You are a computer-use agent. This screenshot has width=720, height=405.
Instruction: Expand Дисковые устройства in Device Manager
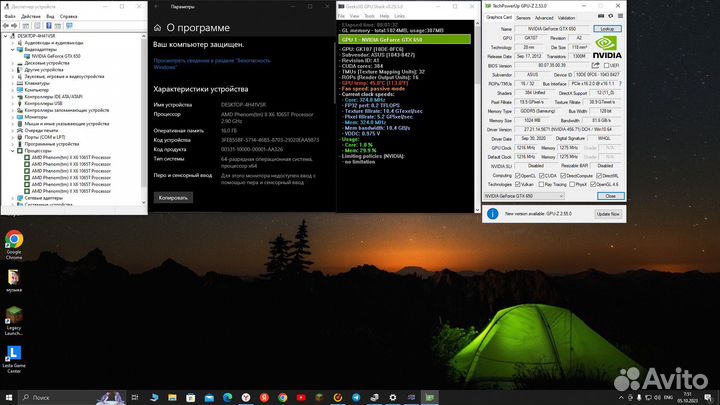pos(13,63)
